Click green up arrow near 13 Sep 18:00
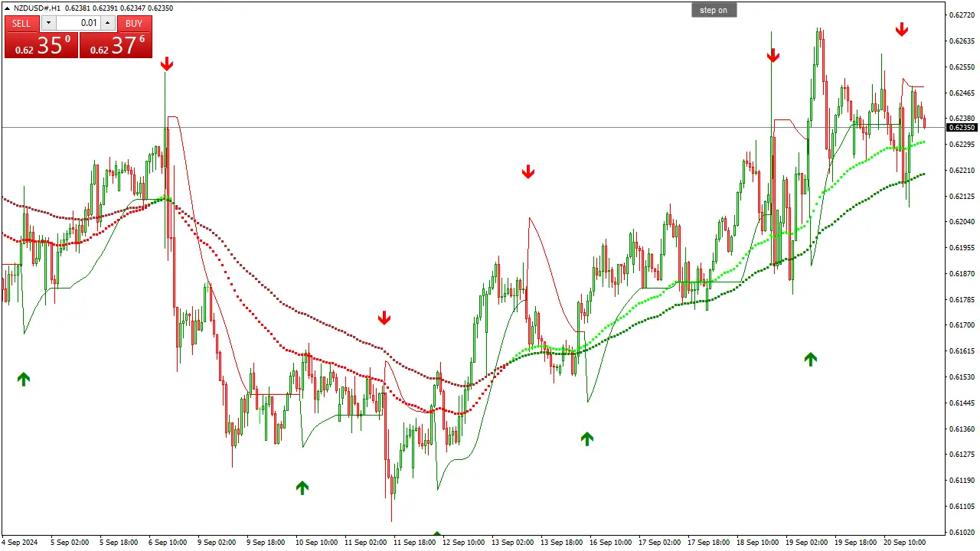This screenshot has height=551, width=980. click(586, 438)
